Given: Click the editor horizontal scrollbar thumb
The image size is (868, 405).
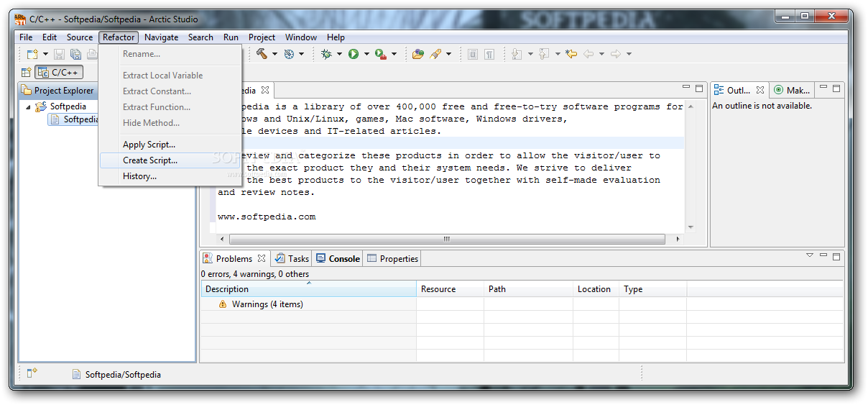Looking at the screenshot, I should pos(447,239).
